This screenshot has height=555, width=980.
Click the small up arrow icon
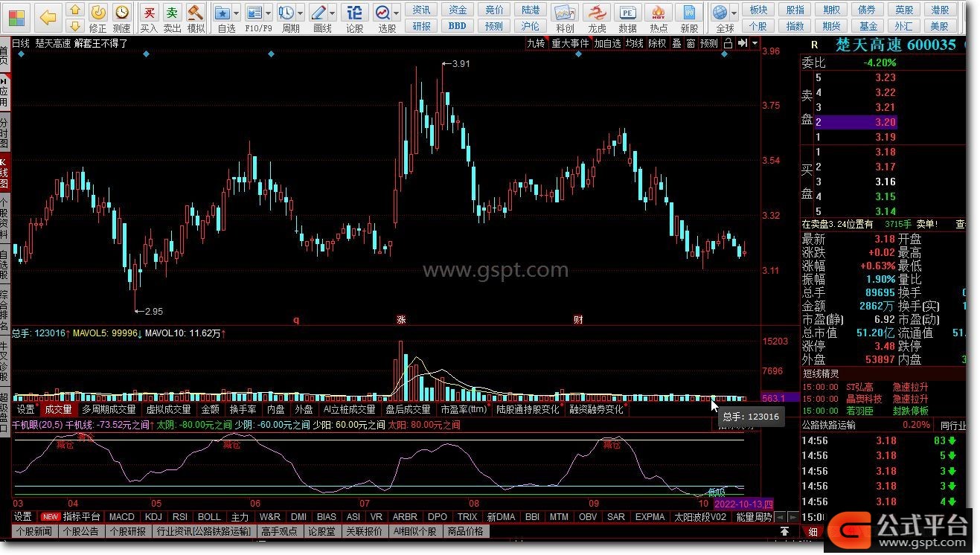(x=74, y=10)
